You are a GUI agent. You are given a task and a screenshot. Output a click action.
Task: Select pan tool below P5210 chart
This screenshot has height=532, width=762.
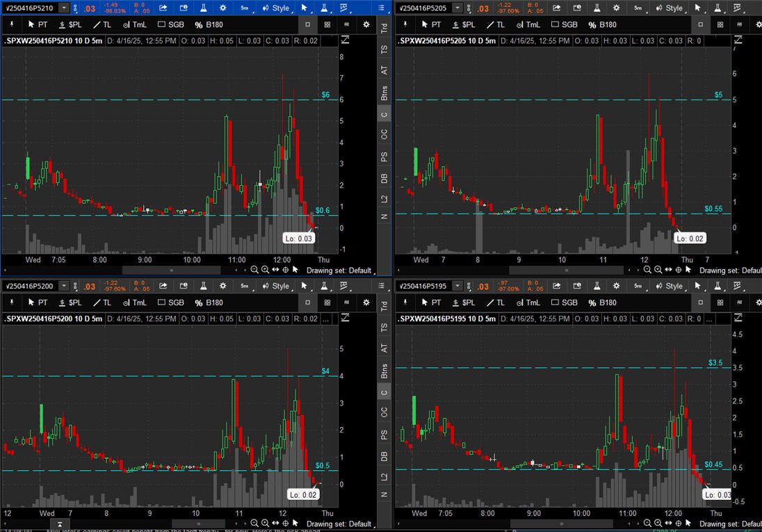pyautogui.click(x=275, y=270)
